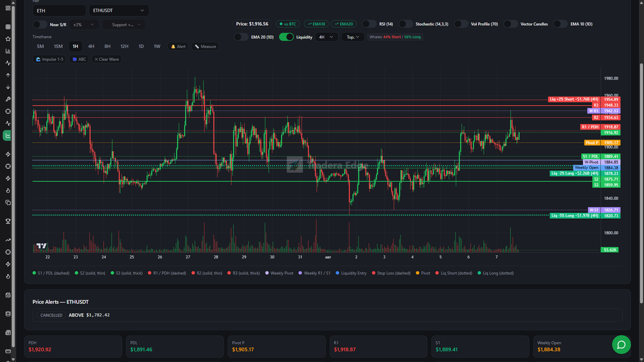Screen dimensions: 644x362
Task: Open the trophy sidebar icon
Action: 8,220
